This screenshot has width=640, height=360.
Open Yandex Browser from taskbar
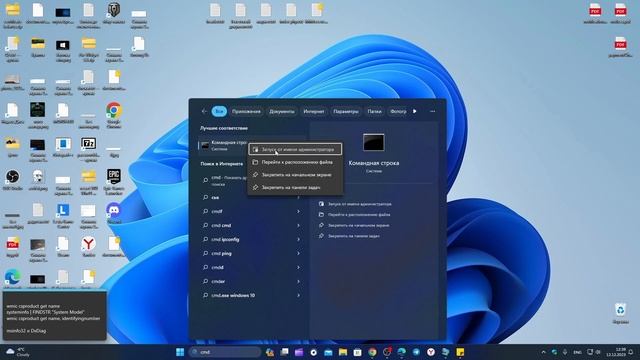431,352
